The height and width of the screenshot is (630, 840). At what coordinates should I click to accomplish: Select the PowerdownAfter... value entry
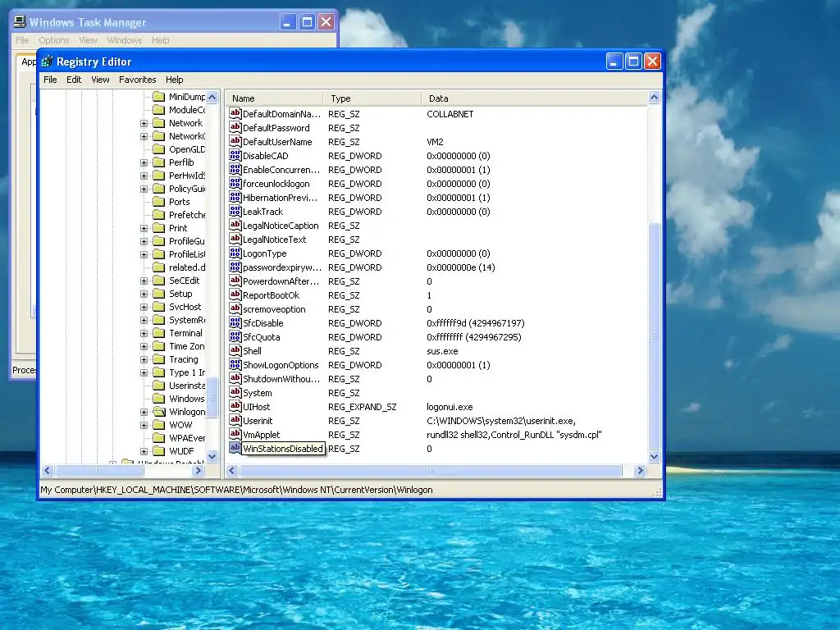[x=281, y=281]
